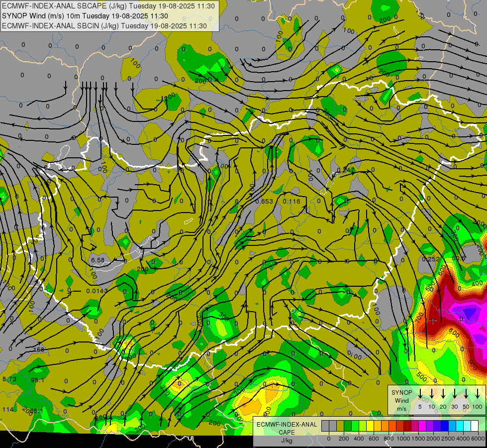The height and width of the screenshot is (448, 487).
Task: Click the 2500 tick label on CAPE scale
Action: [448, 439]
